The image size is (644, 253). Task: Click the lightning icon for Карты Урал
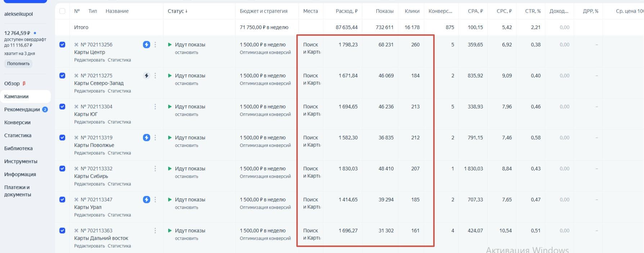[146, 200]
